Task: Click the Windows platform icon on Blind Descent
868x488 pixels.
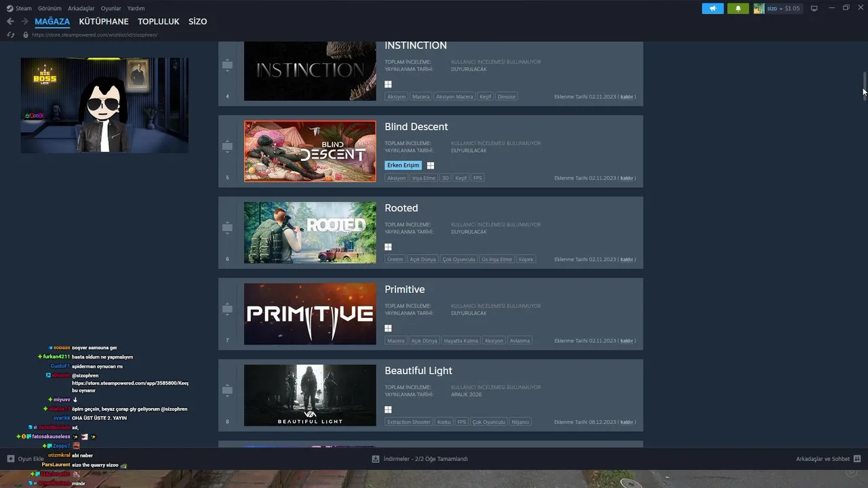Action: coord(431,165)
